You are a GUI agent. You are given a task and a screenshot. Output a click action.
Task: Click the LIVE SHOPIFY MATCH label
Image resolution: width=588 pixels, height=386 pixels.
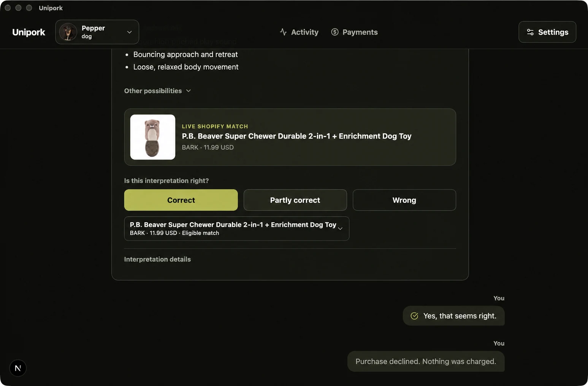(x=215, y=127)
